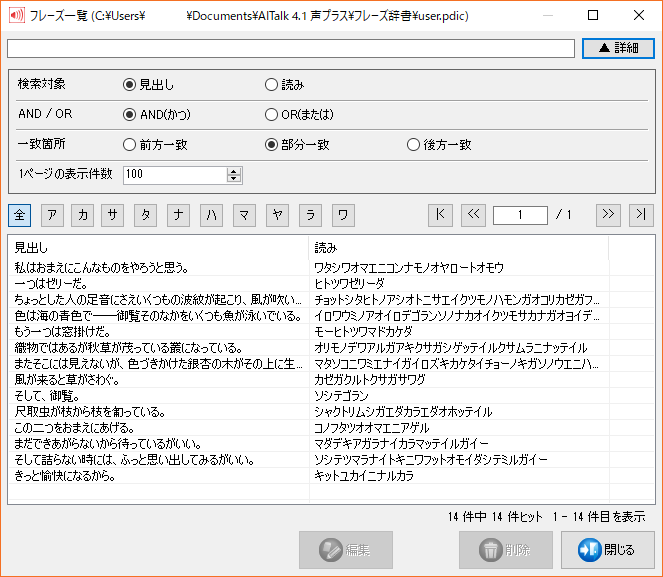The width and height of the screenshot is (663, 577).
Task: Click the 閉じる close button
Action: pyautogui.click(x=608, y=550)
